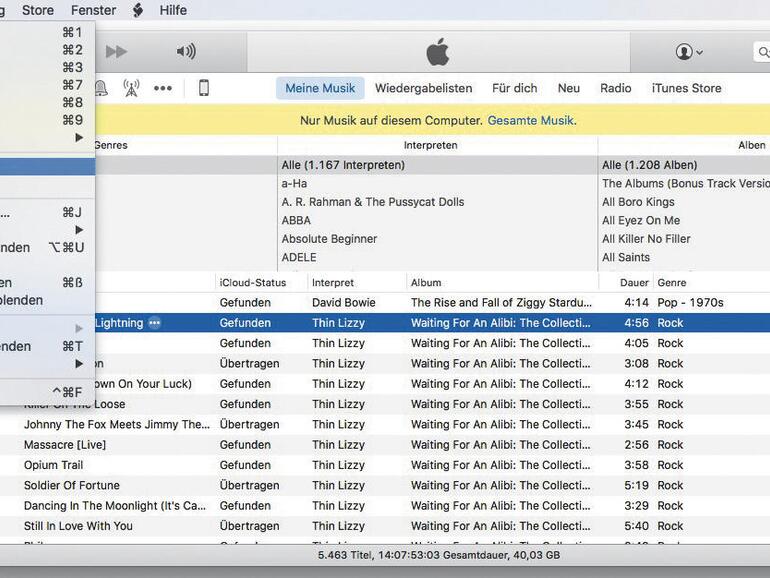Screen dimensions: 770x578
Task: Select the iPhone device icon
Action: click(204, 88)
